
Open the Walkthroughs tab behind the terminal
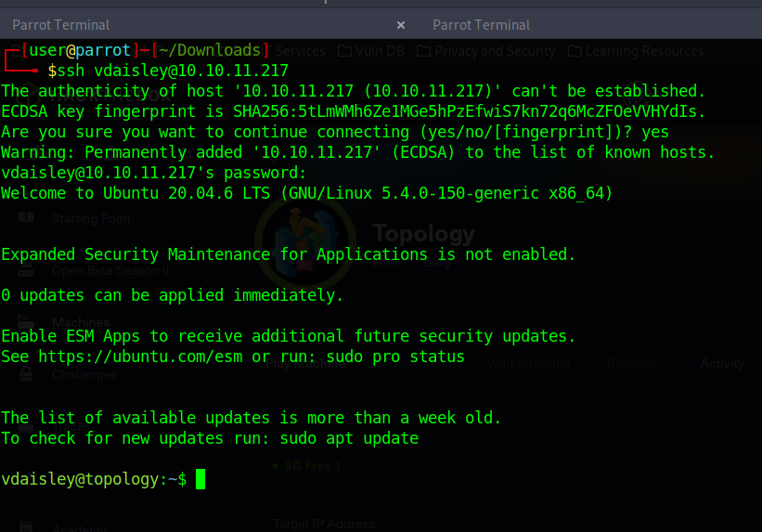pos(529,364)
